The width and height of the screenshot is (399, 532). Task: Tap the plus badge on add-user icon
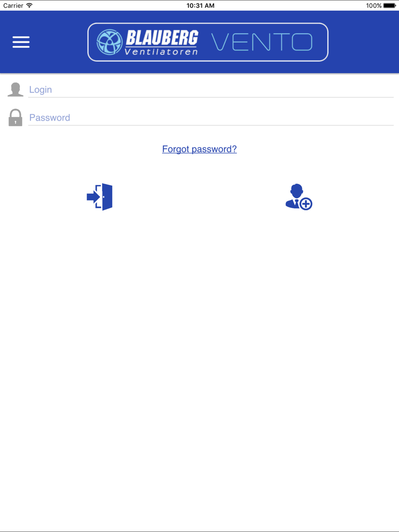click(x=306, y=204)
